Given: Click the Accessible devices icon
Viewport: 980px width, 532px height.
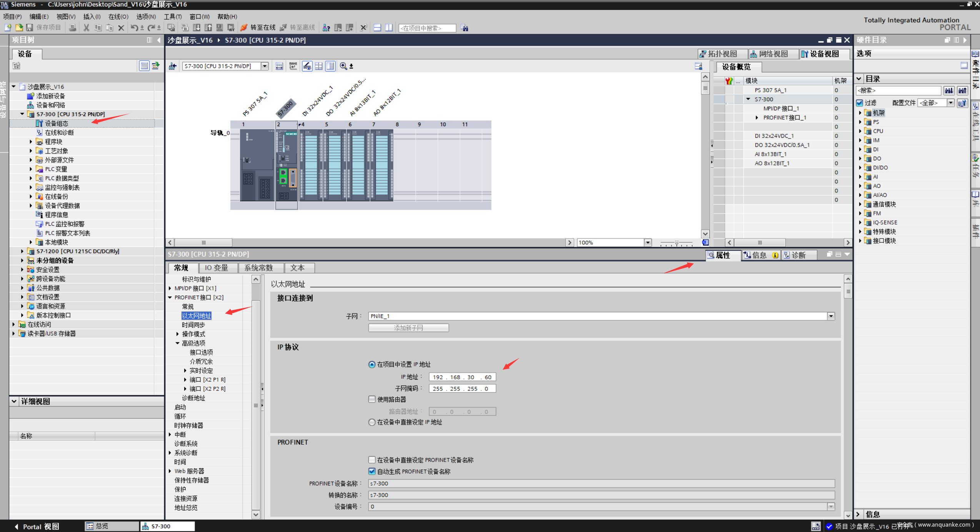Looking at the screenshot, I should [326, 28].
